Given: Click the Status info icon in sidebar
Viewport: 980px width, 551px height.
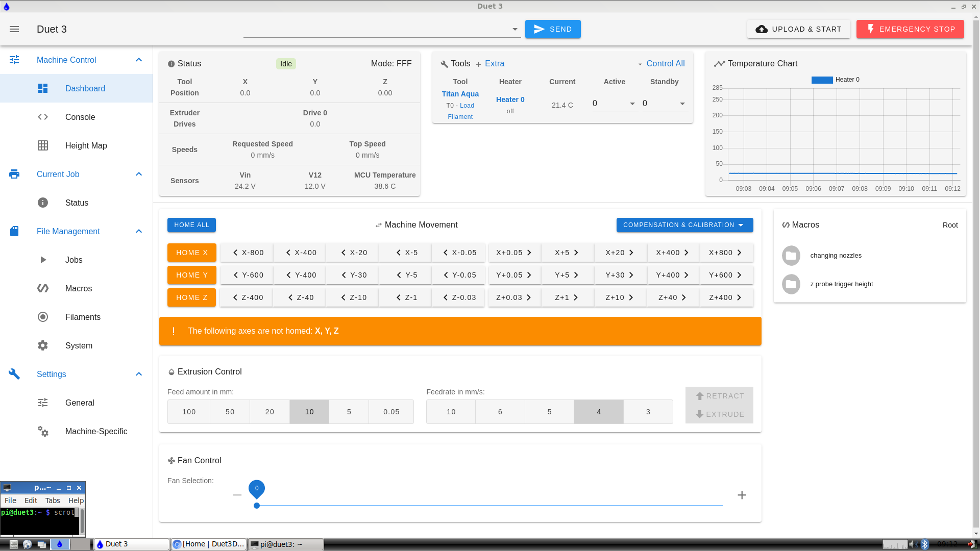Looking at the screenshot, I should point(43,203).
